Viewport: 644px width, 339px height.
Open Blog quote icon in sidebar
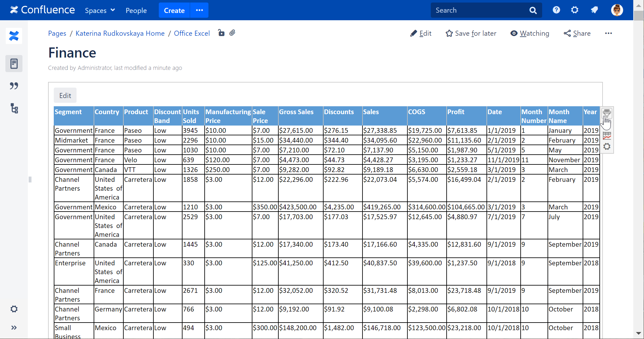[14, 86]
